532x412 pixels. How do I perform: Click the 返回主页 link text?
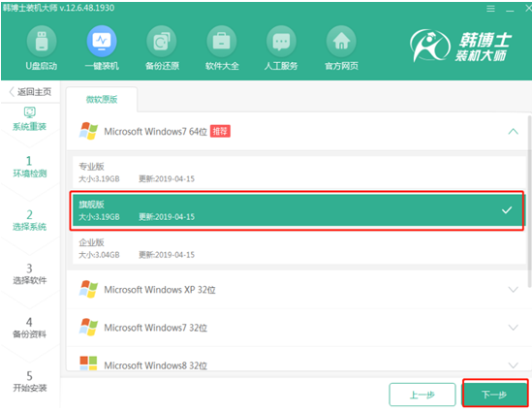point(34,92)
